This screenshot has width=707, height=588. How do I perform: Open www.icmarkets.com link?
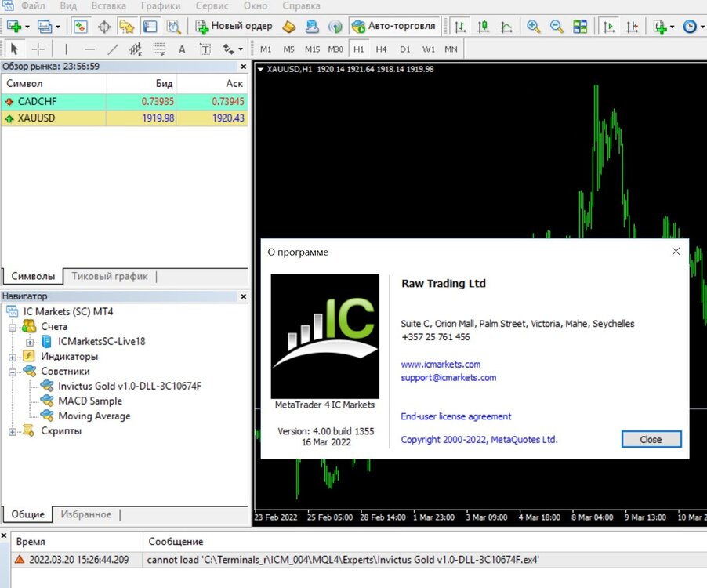coord(441,364)
